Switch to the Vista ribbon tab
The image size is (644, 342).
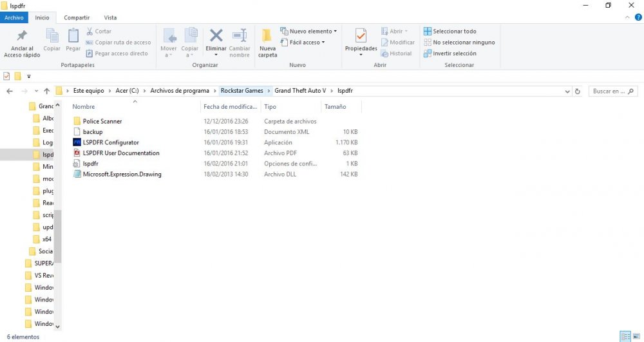pos(110,17)
